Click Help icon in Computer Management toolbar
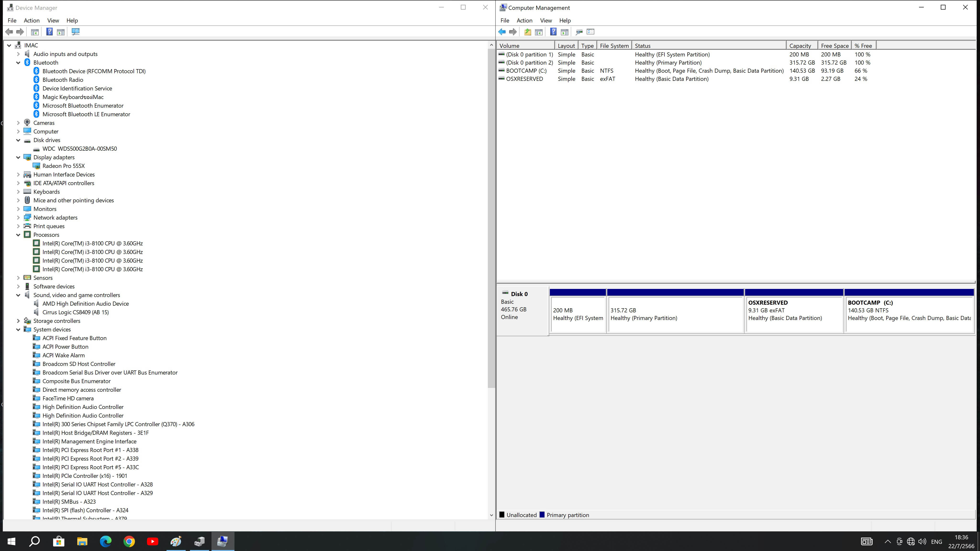The image size is (980, 551). click(x=554, y=32)
